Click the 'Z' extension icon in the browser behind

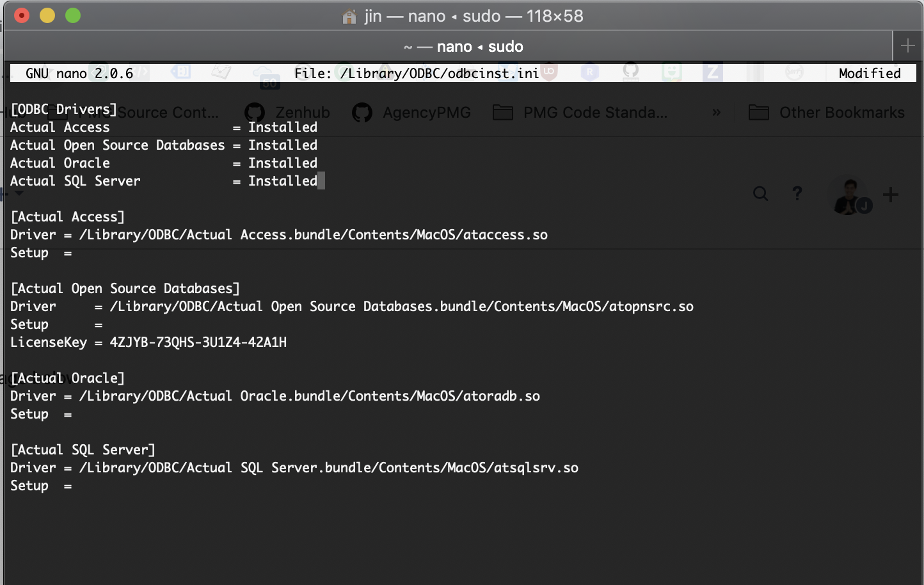(x=712, y=72)
